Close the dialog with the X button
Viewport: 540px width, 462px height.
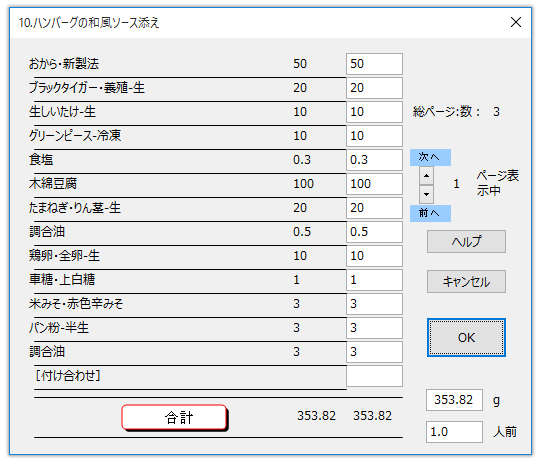(516, 22)
